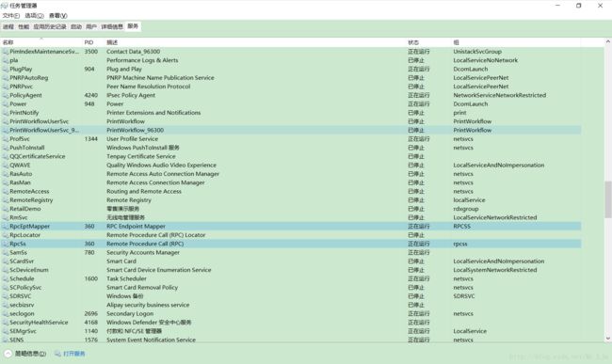Click the scrollbar down arrow

pyautogui.click(x=607, y=339)
